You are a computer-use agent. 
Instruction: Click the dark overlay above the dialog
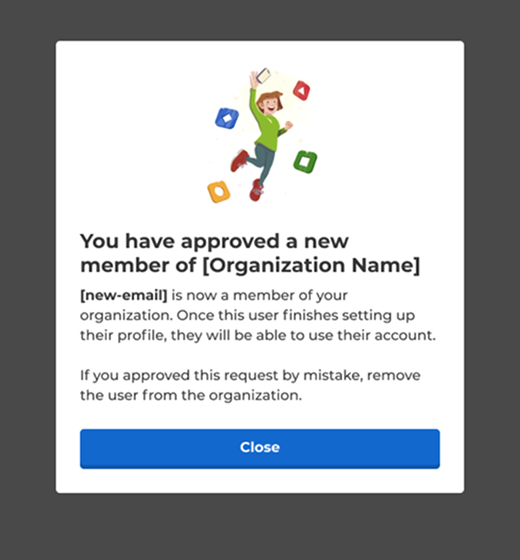tap(260, 20)
